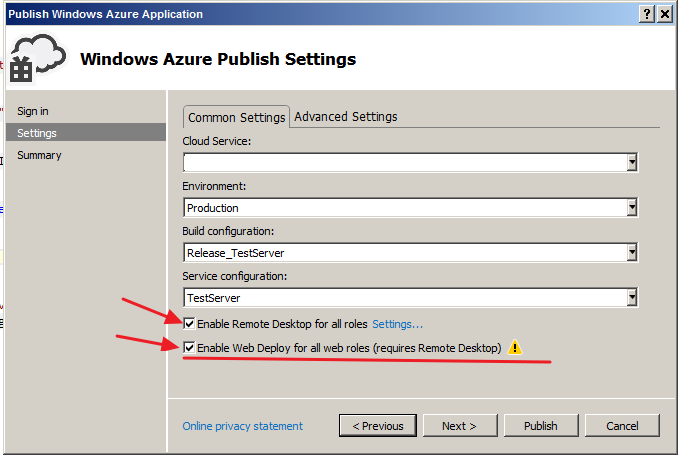
Task: Expand the Cloud Service dropdown
Action: 632,163
